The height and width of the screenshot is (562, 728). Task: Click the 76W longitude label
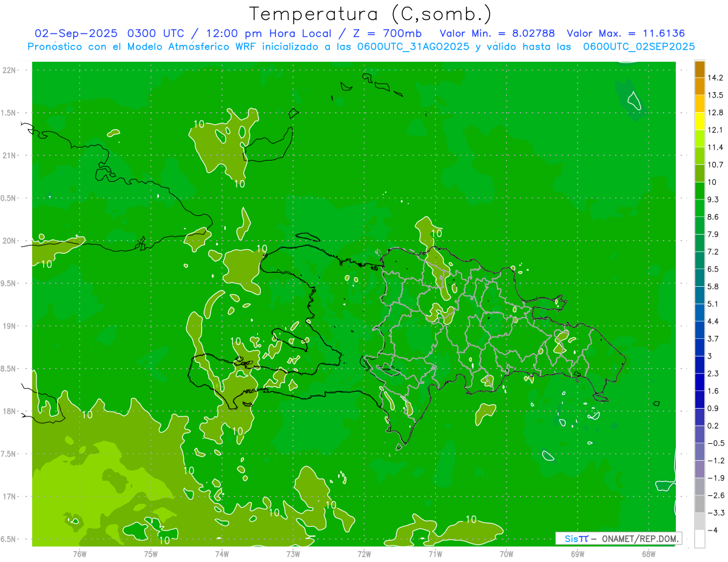[x=79, y=554]
